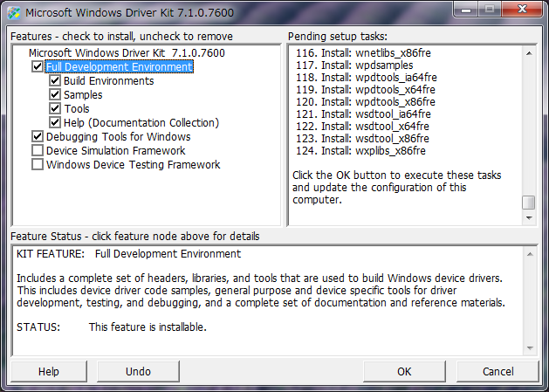Select the Debugging Tools for Windows label

118,137
